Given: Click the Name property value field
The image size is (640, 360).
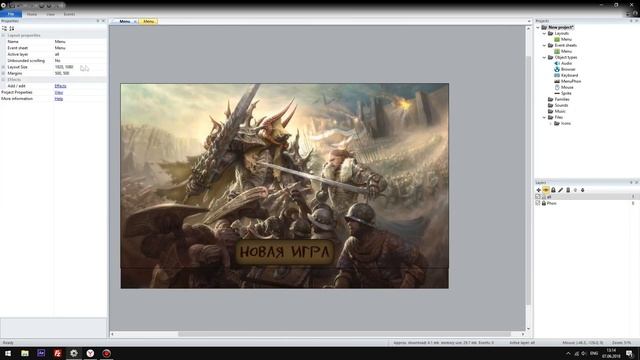Looking at the screenshot, I should coord(80,42).
